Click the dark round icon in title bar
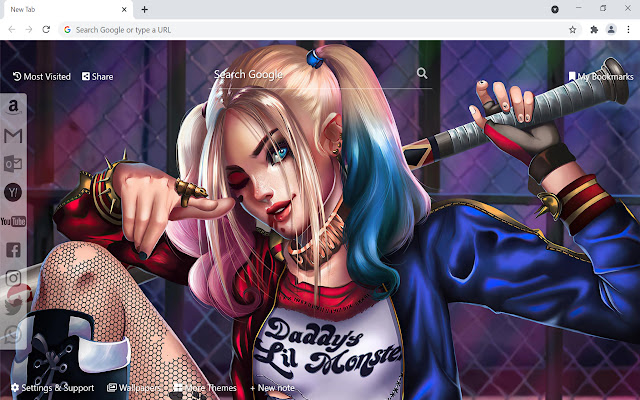 tap(555, 9)
